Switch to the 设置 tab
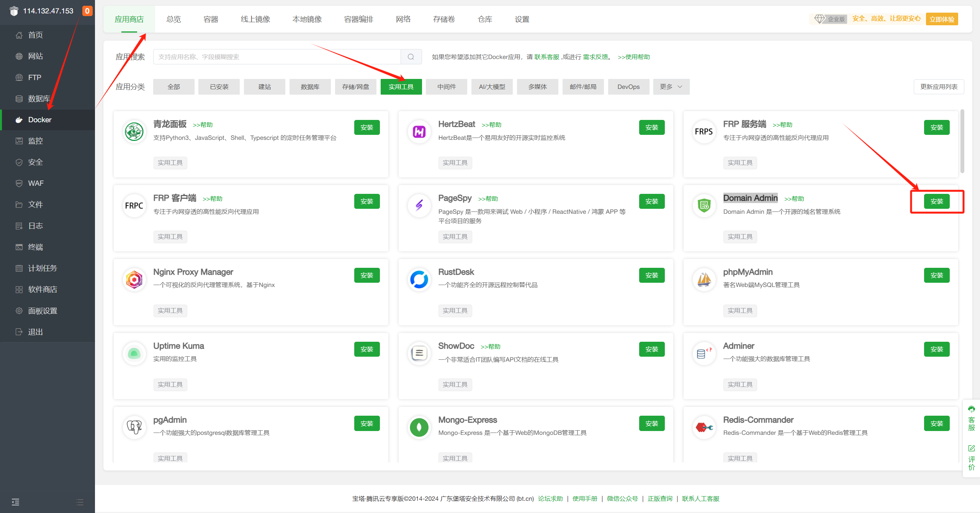980x513 pixels. click(x=522, y=19)
